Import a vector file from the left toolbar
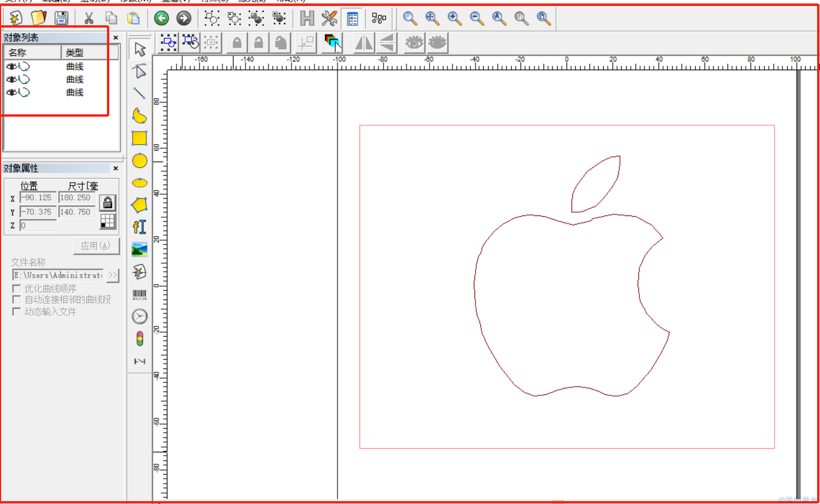Image resolution: width=820 pixels, height=504 pixels. point(140,272)
